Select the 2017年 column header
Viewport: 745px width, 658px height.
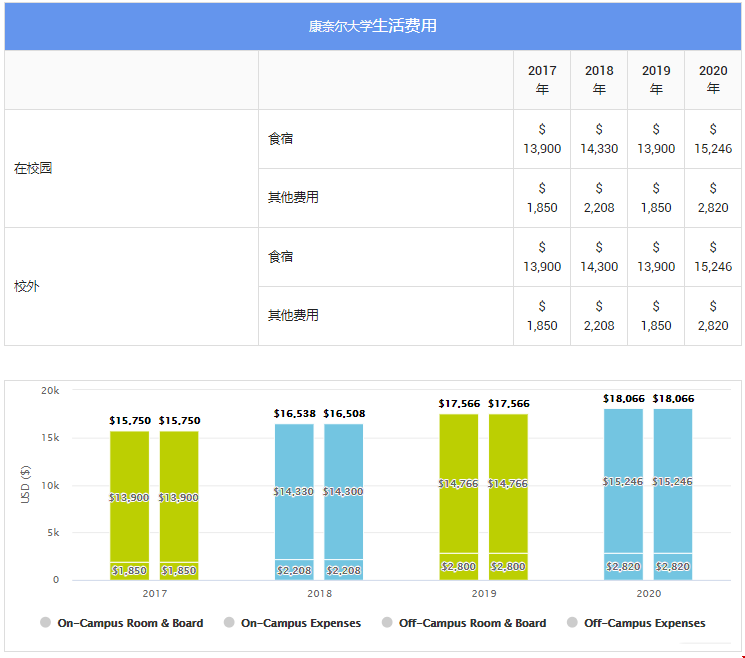[542, 80]
